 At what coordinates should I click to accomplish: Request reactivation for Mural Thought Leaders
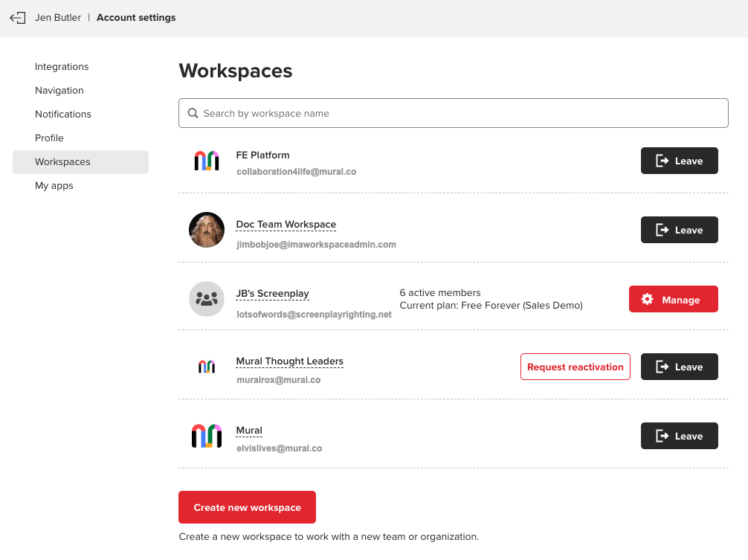point(575,367)
